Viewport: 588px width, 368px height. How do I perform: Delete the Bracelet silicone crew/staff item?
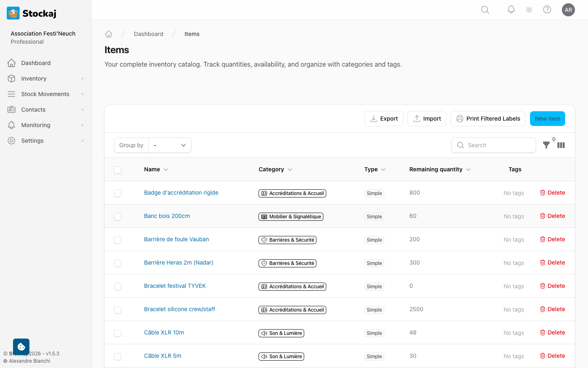pos(552,309)
